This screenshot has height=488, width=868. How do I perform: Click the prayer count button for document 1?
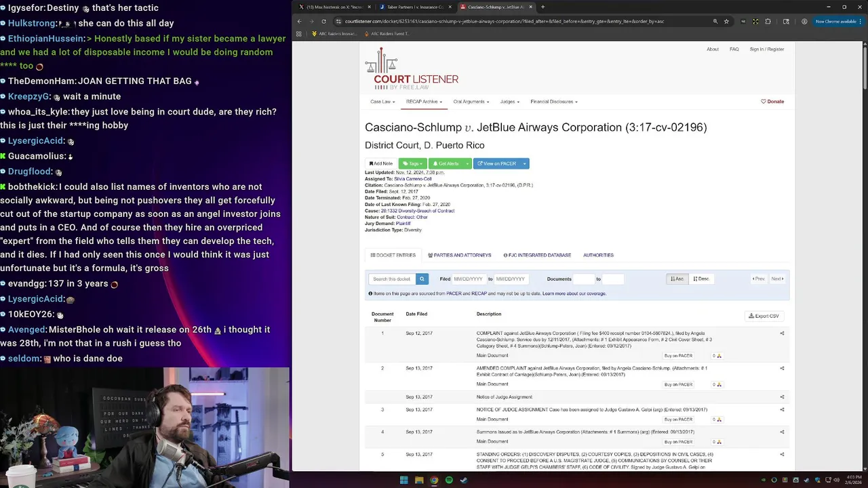tap(717, 355)
